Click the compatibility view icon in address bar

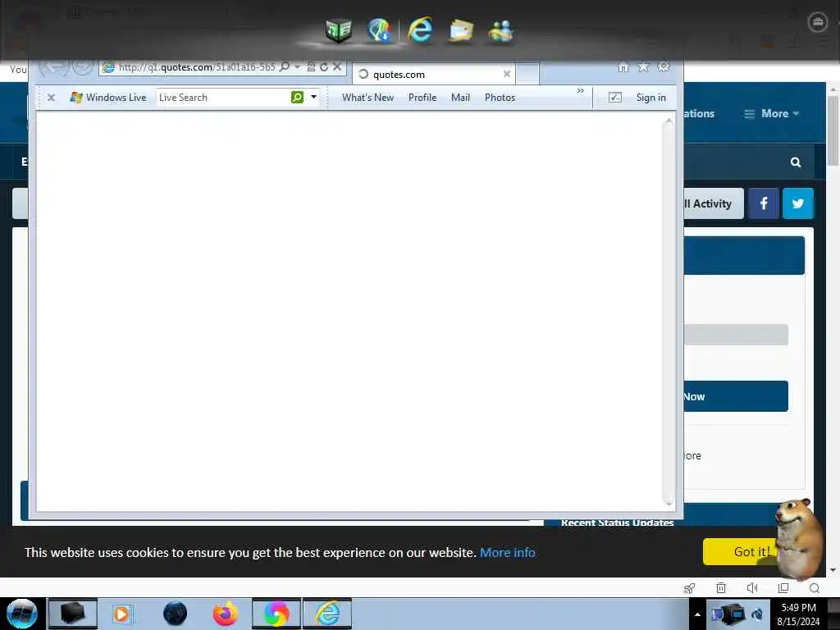(311, 67)
